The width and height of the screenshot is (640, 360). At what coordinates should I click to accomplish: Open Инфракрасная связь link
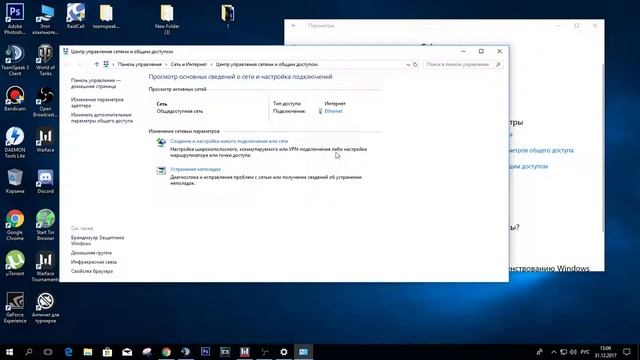click(x=93, y=262)
